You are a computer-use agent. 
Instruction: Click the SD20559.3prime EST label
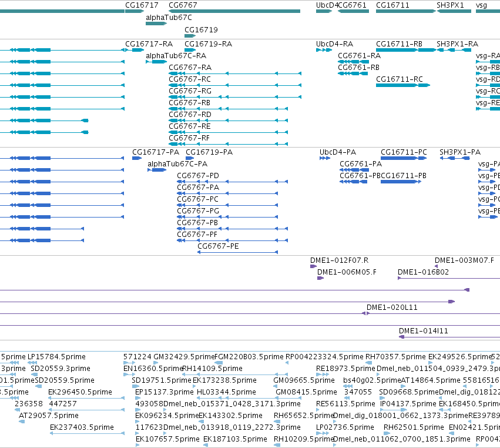tap(61, 369)
